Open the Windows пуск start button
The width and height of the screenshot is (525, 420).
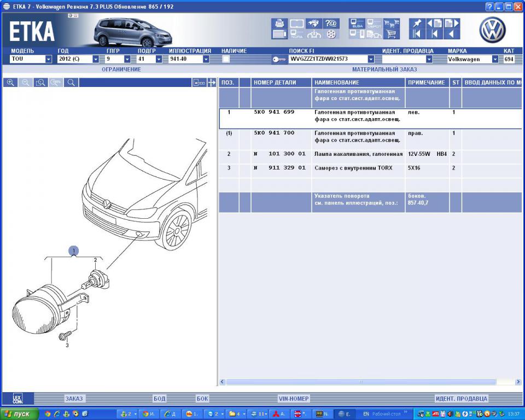click(x=19, y=414)
